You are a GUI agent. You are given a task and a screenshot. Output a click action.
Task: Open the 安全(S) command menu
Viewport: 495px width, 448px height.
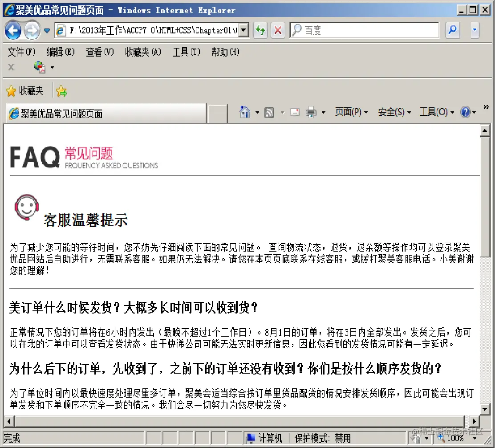(x=394, y=112)
